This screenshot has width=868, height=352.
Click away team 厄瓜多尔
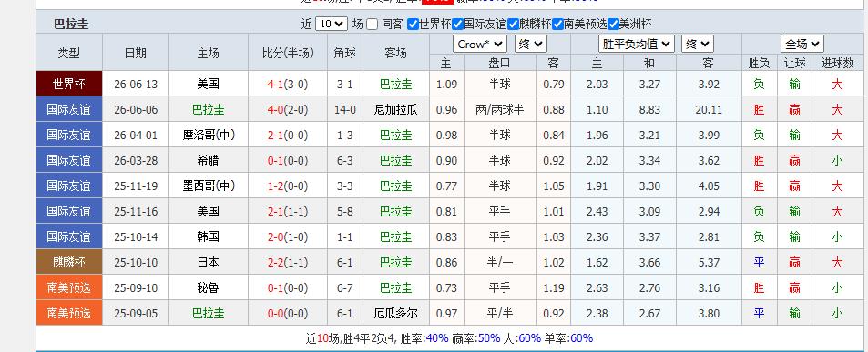click(396, 313)
